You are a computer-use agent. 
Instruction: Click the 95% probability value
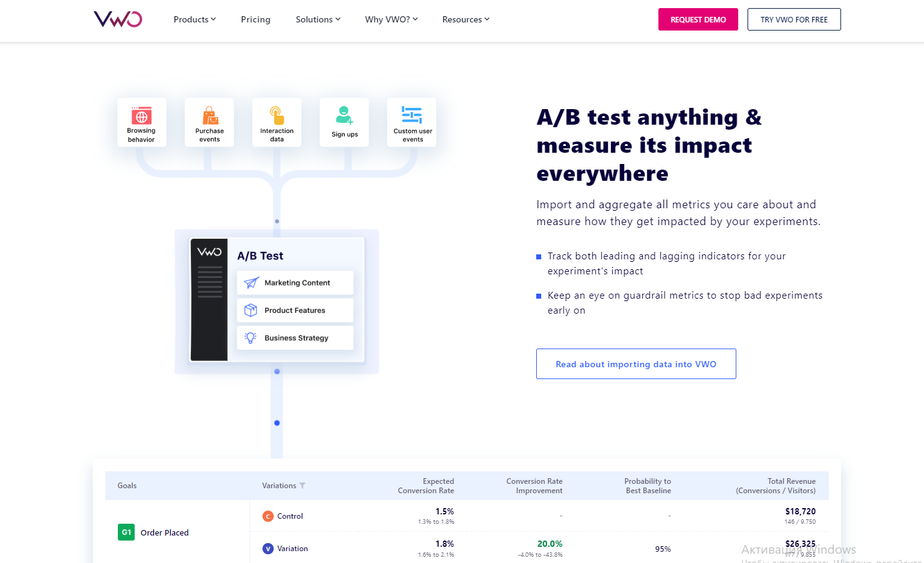(663, 549)
